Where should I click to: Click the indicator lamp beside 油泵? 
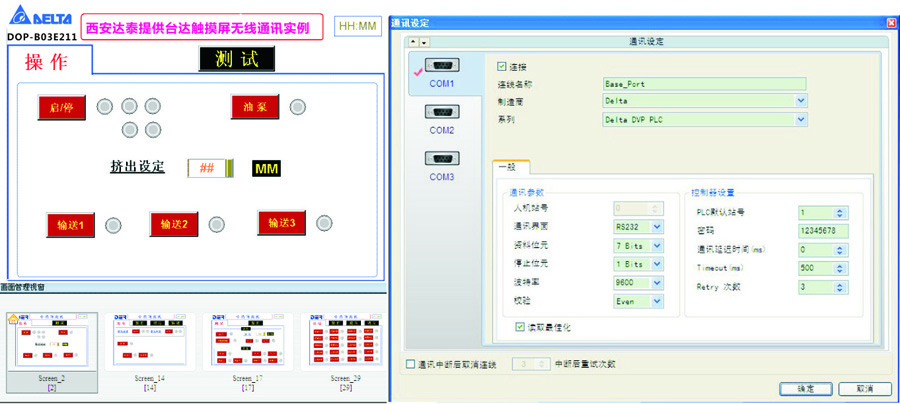(x=297, y=107)
